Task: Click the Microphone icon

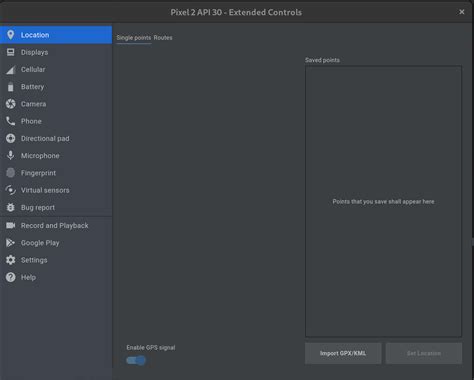Action: click(11, 155)
